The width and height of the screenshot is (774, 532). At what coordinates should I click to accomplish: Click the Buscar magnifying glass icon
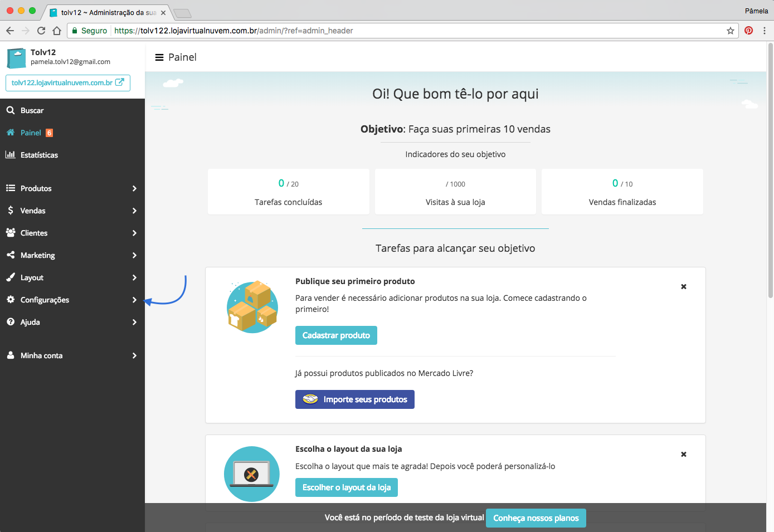click(x=11, y=110)
